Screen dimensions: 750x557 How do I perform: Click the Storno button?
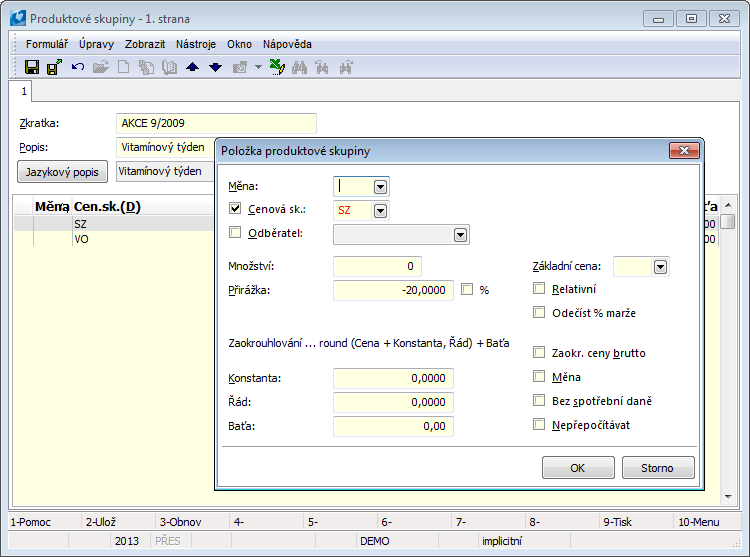click(658, 467)
